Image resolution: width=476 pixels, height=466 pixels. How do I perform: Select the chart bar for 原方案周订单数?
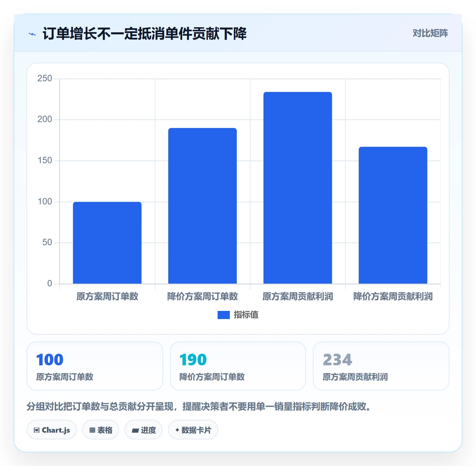(x=107, y=243)
